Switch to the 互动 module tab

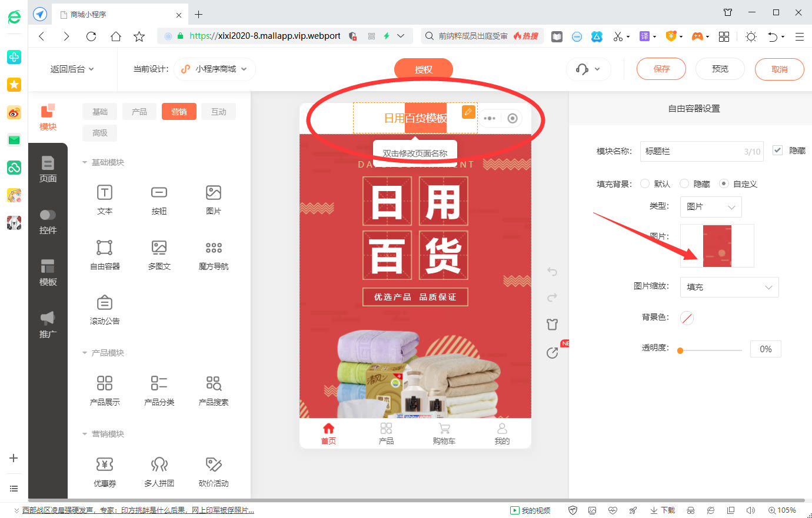point(218,111)
